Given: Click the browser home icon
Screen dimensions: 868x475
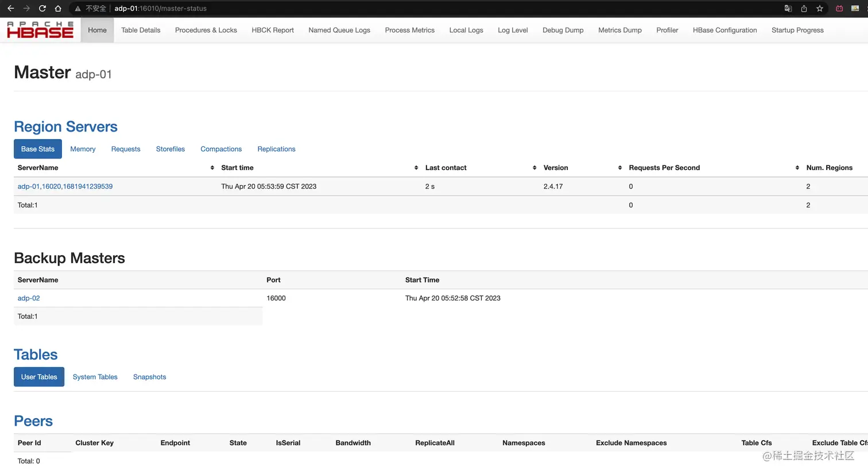Looking at the screenshot, I should tap(57, 8).
